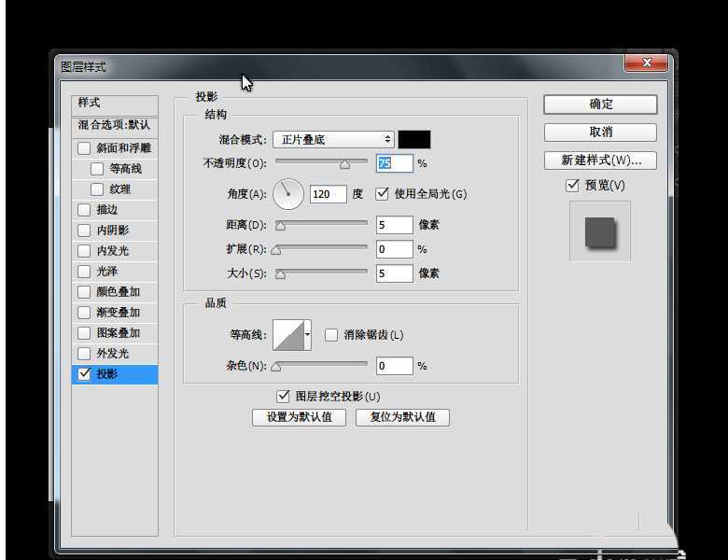Enable the 描边 style checkbox
728x560 pixels.
point(85,210)
